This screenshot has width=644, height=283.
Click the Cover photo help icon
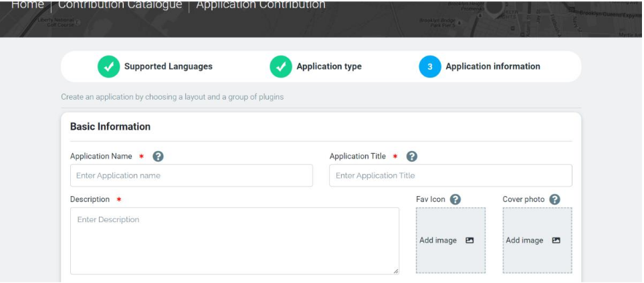[554, 199]
